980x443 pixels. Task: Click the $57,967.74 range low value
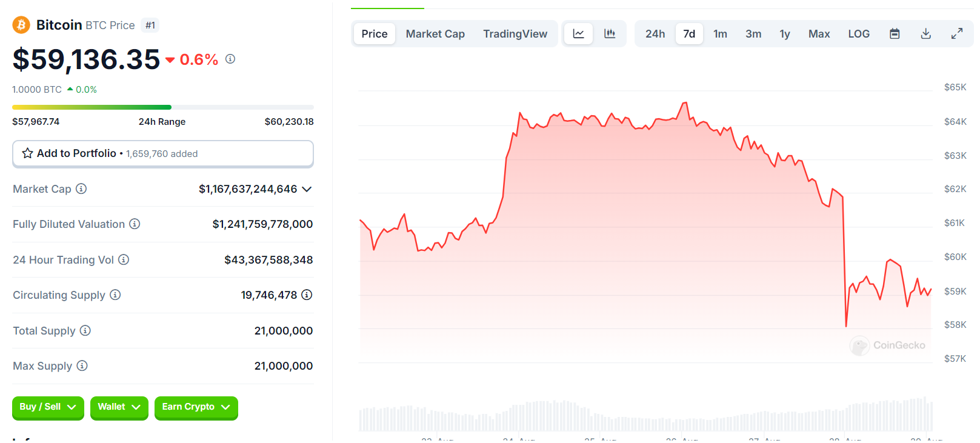pos(36,122)
